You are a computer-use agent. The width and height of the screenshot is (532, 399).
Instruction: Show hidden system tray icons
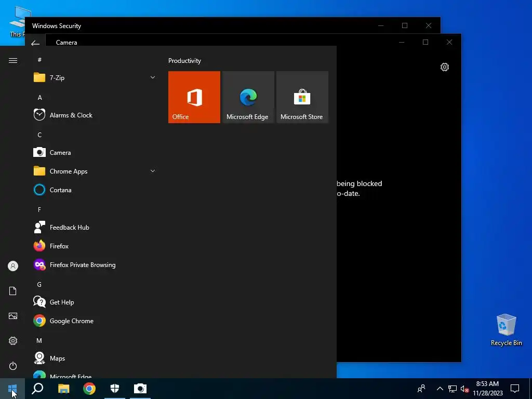(440, 389)
